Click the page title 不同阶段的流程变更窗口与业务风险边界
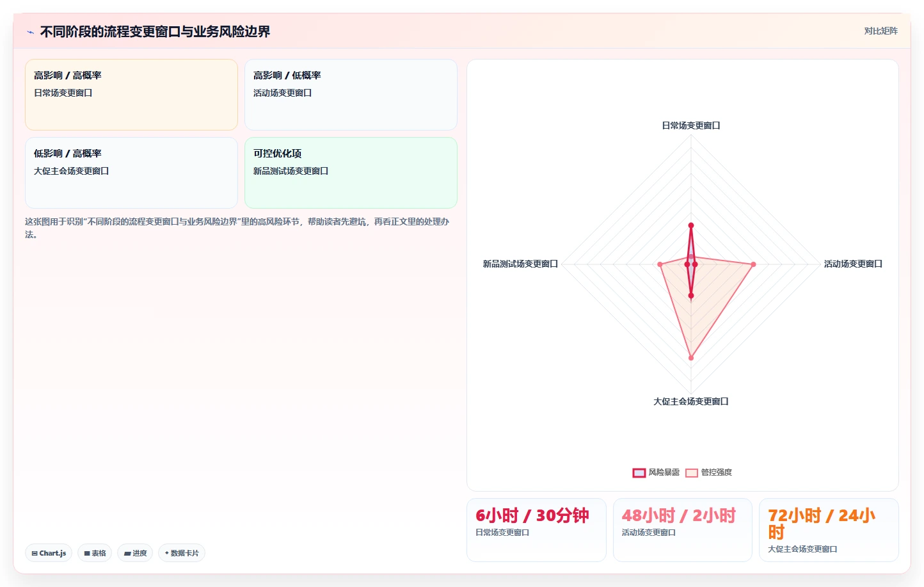The width and height of the screenshot is (924, 587). (x=155, y=31)
